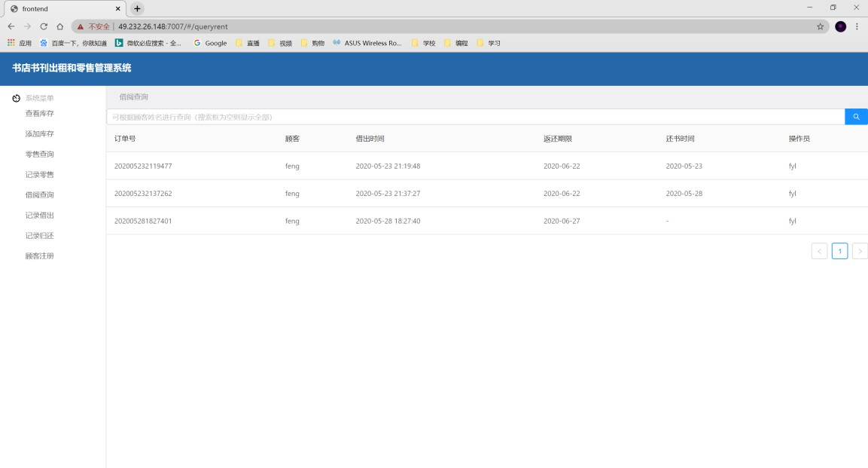Bookmark page with the star icon
868x468 pixels.
pyautogui.click(x=821, y=26)
